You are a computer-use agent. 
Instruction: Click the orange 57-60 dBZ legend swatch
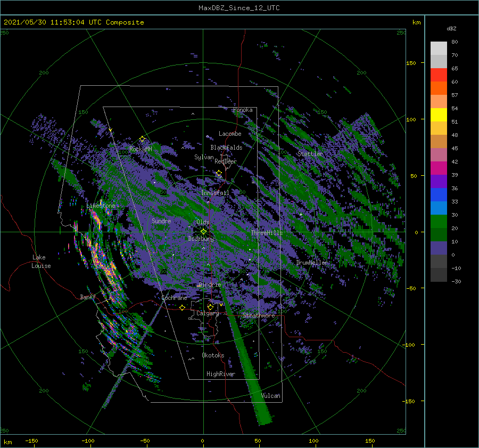(x=439, y=88)
